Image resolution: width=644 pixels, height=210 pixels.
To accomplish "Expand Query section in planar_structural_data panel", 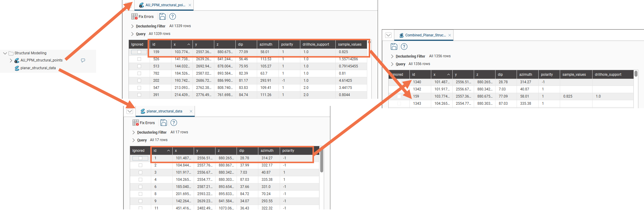I will pyautogui.click(x=134, y=140).
